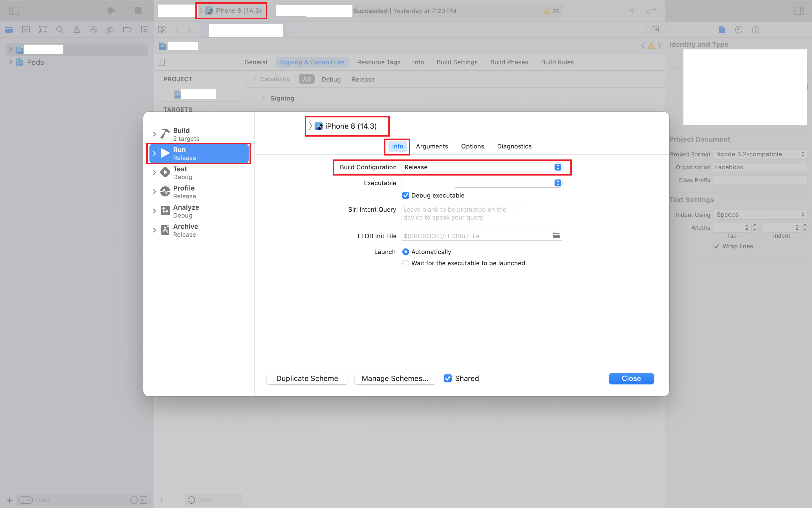812x508 pixels.
Task: Select Wait for the executable to be launched
Action: coord(405,263)
